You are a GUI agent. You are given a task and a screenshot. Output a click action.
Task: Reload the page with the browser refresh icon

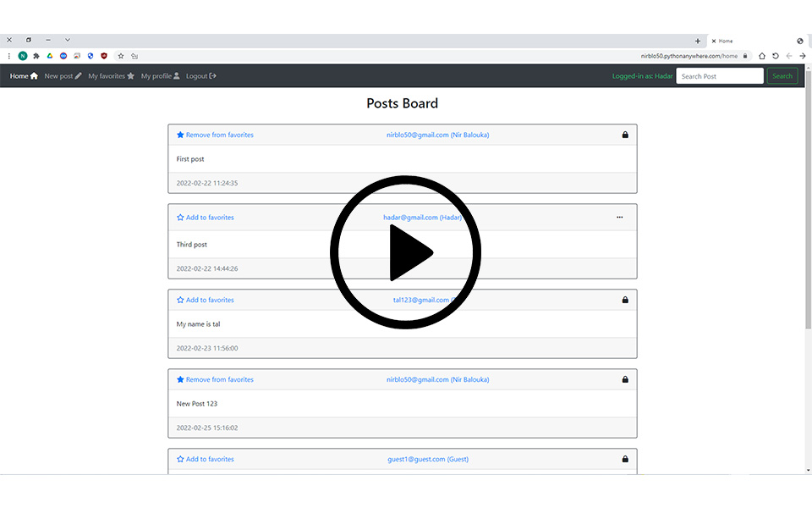pyautogui.click(x=776, y=56)
